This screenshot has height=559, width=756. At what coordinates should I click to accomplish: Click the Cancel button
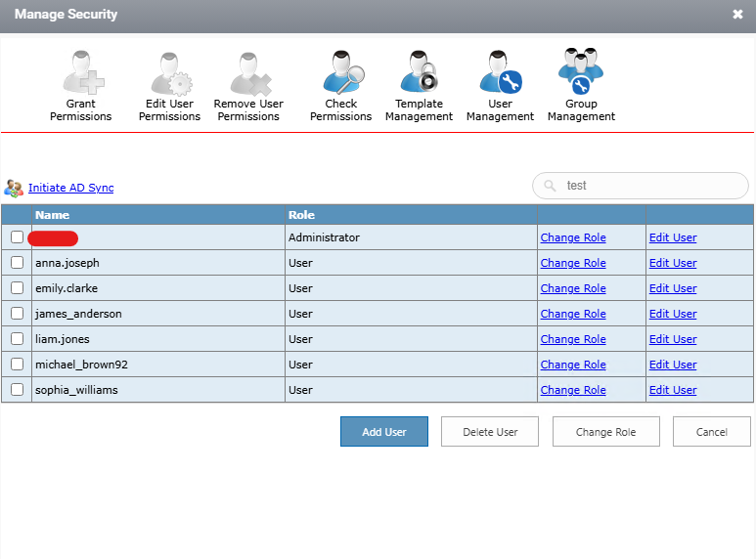click(x=712, y=432)
